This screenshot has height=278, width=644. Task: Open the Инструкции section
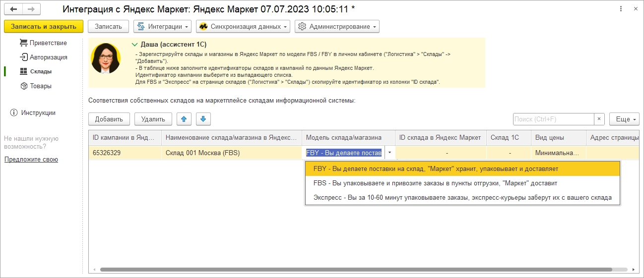pos(38,112)
